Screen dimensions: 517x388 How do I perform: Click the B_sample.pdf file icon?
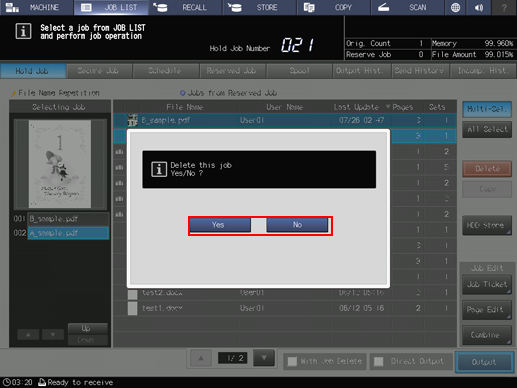point(132,120)
